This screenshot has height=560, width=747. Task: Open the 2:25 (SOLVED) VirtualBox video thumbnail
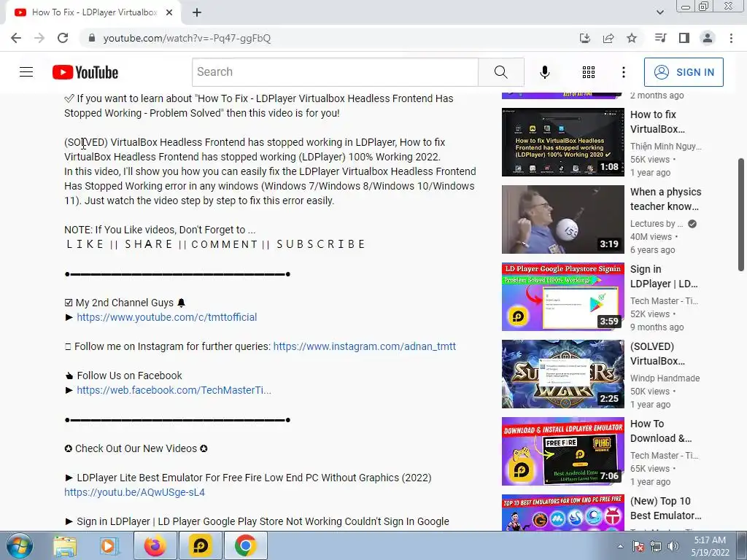pyautogui.click(x=562, y=374)
